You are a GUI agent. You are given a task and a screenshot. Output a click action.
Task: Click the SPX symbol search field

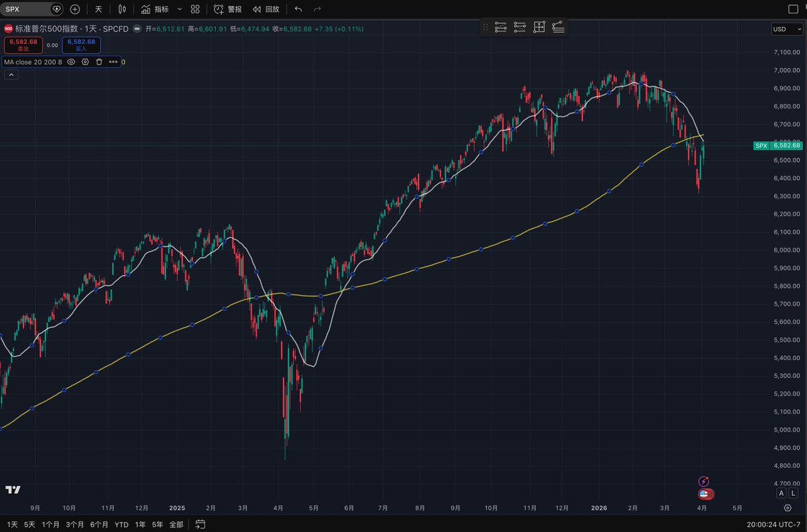click(x=27, y=9)
